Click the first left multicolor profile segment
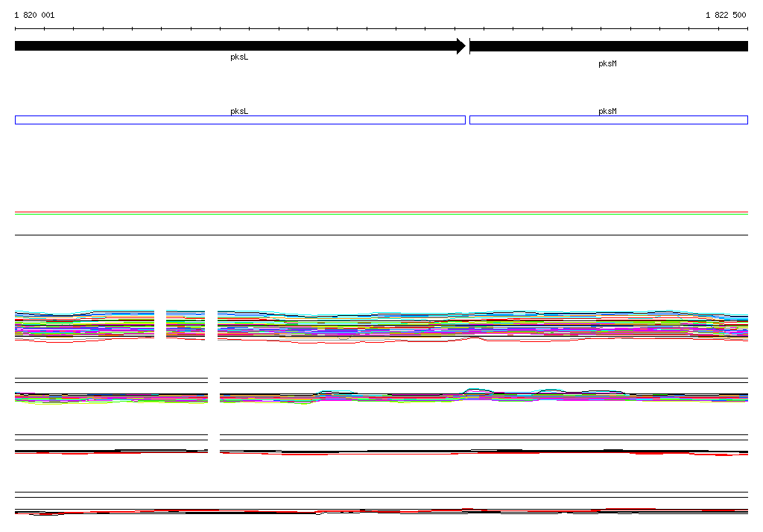 [85, 326]
